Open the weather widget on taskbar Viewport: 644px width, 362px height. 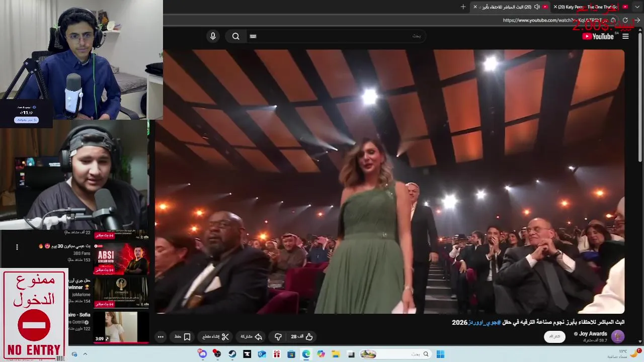(x=624, y=353)
